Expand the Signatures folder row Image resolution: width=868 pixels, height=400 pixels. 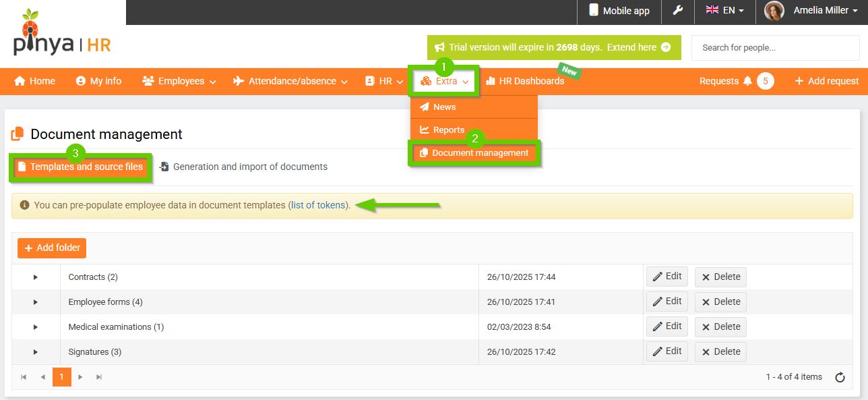click(x=36, y=352)
